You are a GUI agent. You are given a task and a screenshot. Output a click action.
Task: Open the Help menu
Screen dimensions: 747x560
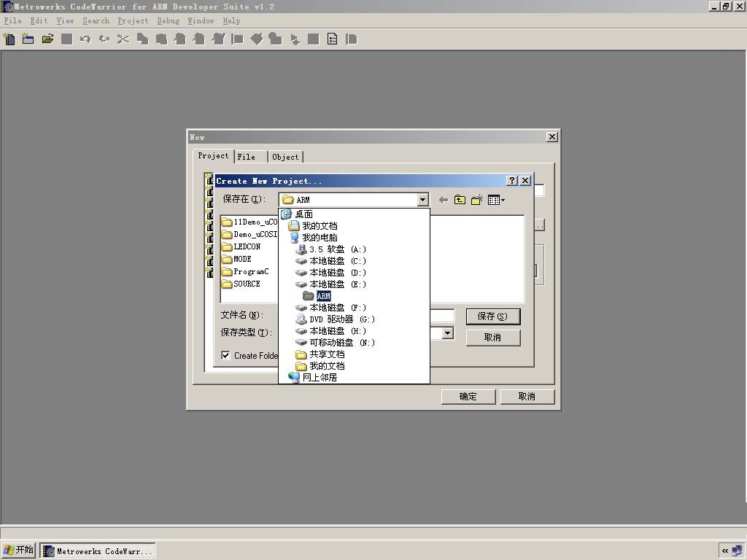click(x=231, y=20)
